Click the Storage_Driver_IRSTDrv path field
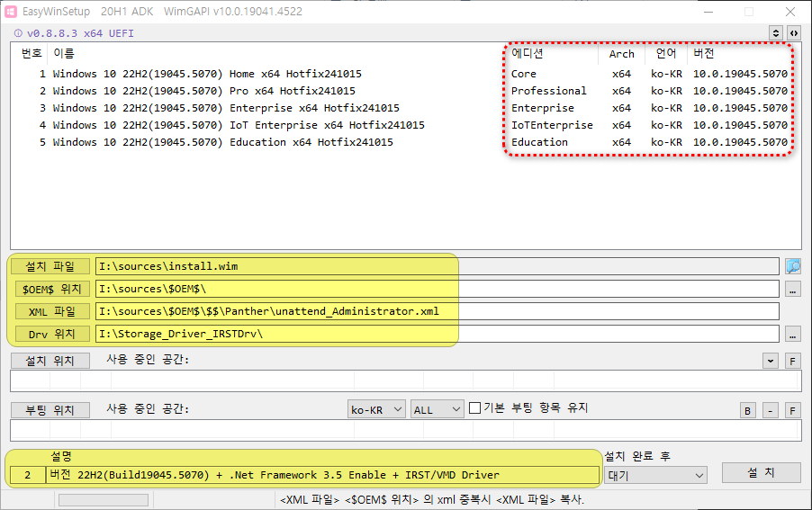Viewport: 812px width, 510px height. pos(438,334)
